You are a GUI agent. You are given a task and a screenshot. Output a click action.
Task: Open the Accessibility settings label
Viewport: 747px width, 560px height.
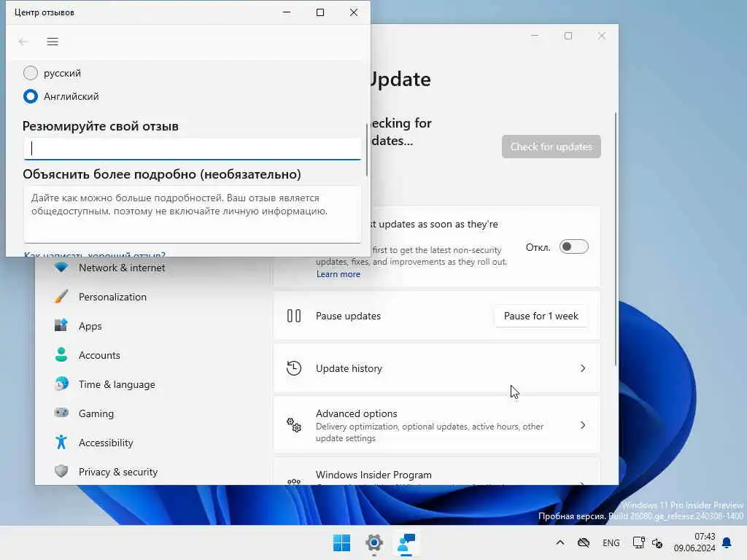106,443
